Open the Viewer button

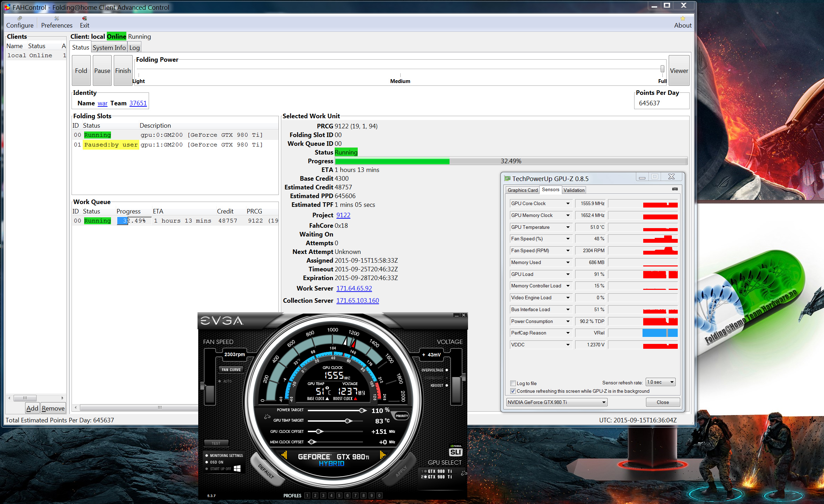[679, 70]
